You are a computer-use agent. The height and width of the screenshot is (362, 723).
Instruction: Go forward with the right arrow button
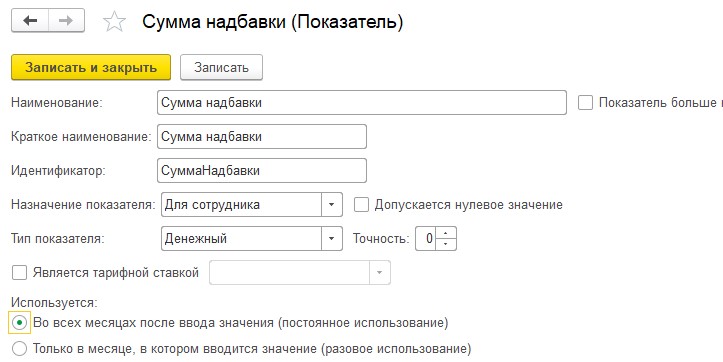point(66,21)
